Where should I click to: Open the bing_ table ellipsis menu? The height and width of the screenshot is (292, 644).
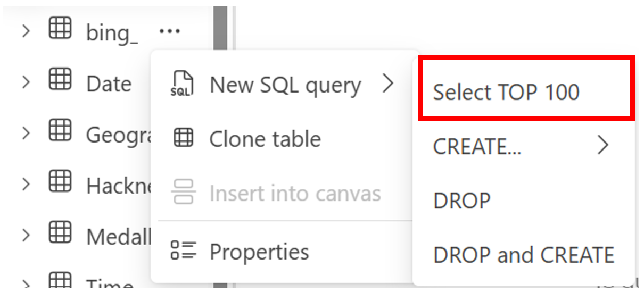point(169,31)
